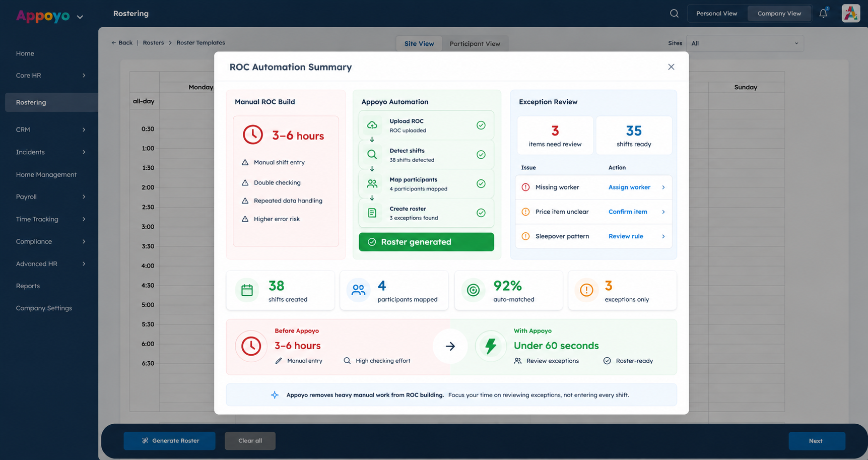
Task: Click the Assign worker link
Action: [629, 187]
